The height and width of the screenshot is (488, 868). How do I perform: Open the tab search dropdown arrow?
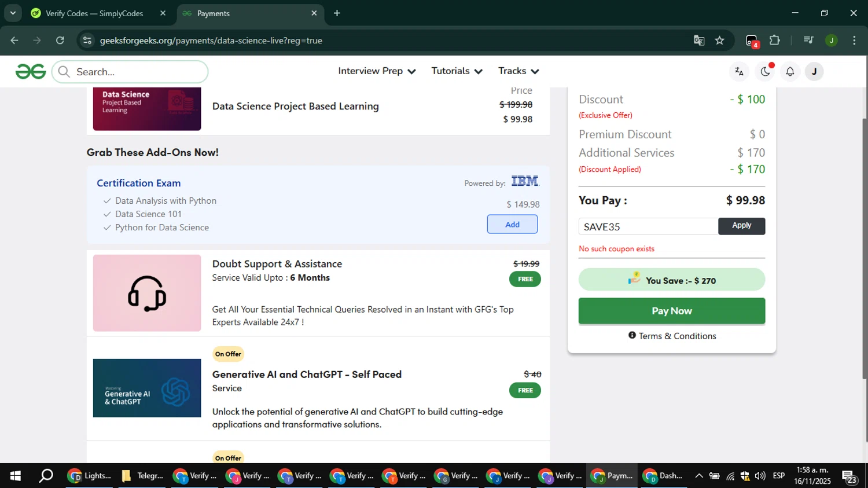pos(13,13)
